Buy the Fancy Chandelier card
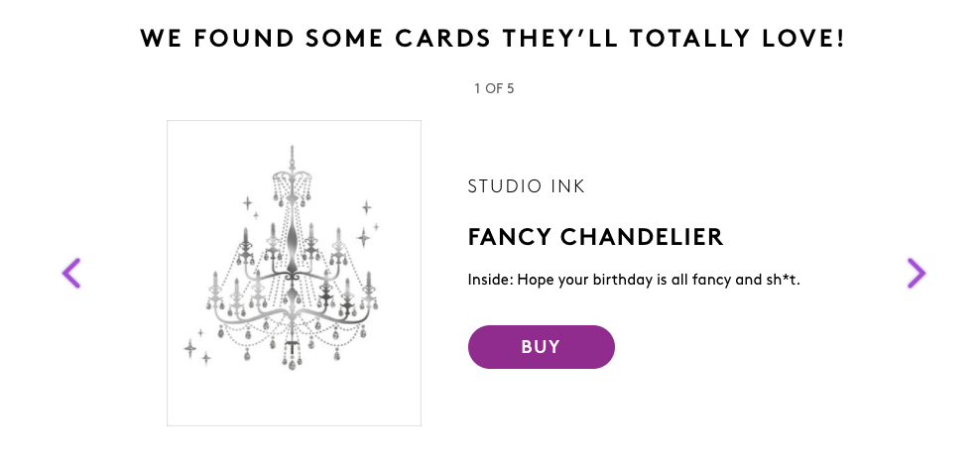980x471 pixels. click(x=541, y=347)
